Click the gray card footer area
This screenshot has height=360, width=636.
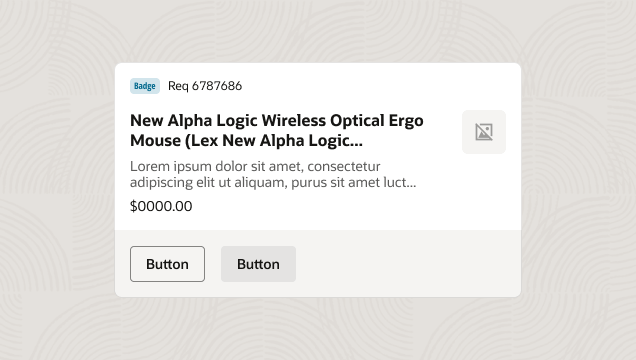(x=318, y=264)
